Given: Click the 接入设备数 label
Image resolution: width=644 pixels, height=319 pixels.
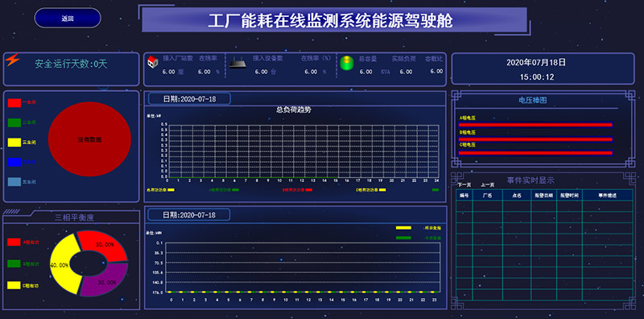Looking at the screenshot, I should point(268,58).
